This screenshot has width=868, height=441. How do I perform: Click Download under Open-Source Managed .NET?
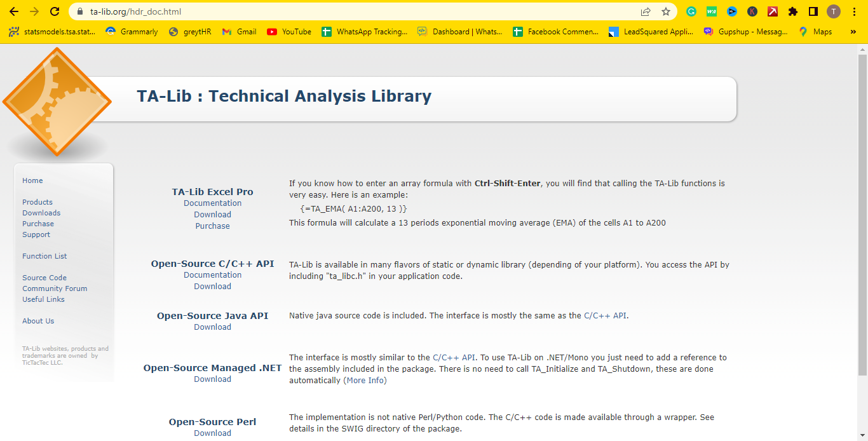(x=213, y=379)
